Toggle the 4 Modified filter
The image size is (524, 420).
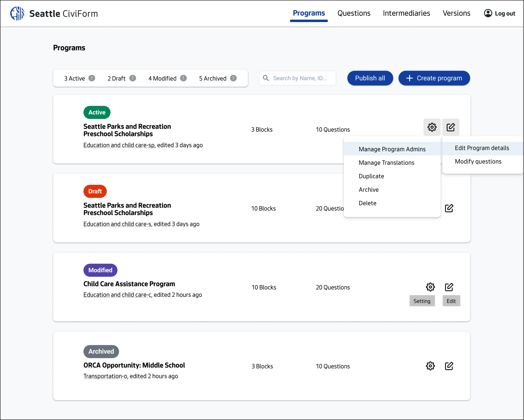(x=163, y=78)
